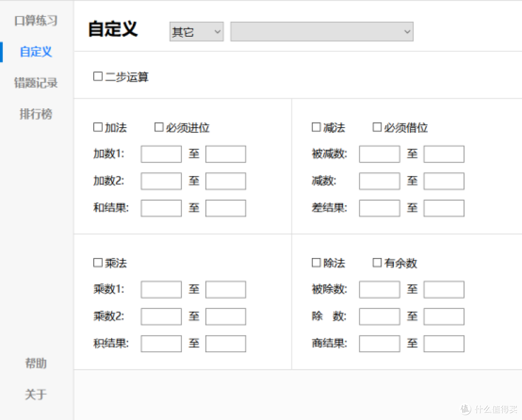
Task: Click the 和结果 maximum value field
Action: pos(226,208)
